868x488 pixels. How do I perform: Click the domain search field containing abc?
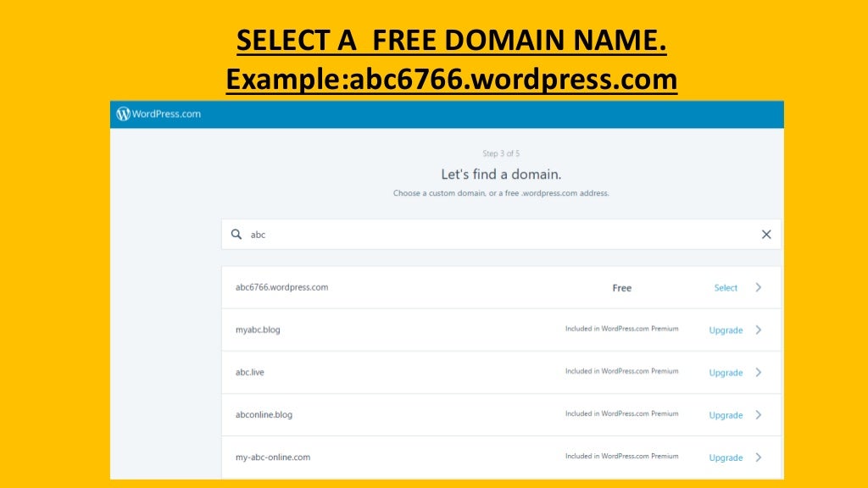tap(501, 234)
